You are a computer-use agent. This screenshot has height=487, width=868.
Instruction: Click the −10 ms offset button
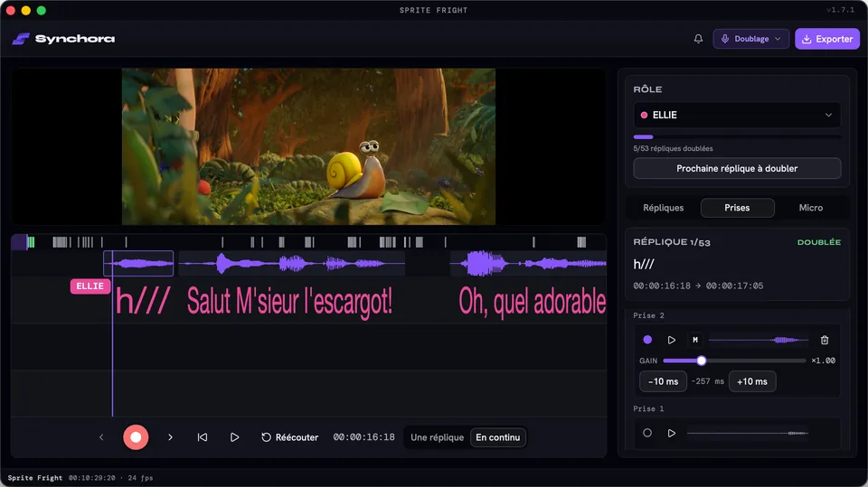point(663,381)
